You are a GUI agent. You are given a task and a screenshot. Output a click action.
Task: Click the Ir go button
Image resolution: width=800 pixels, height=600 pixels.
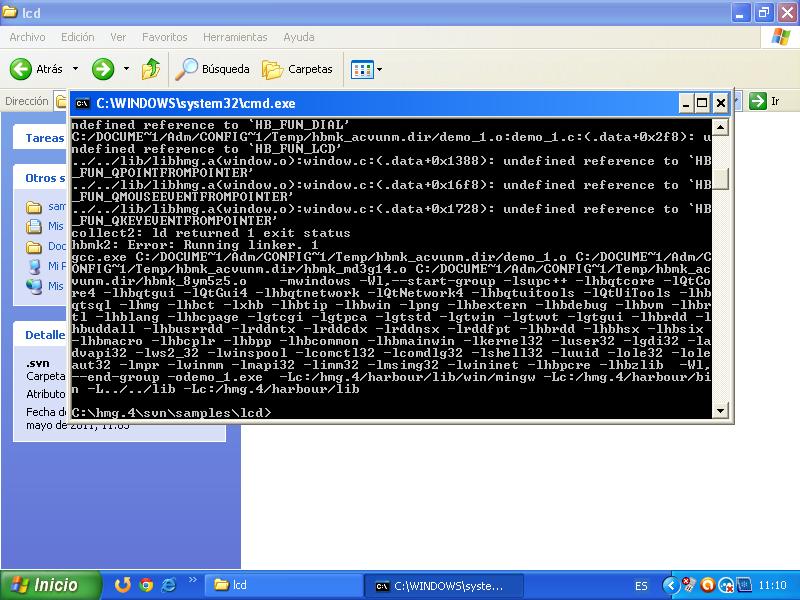tap(764, 101)
